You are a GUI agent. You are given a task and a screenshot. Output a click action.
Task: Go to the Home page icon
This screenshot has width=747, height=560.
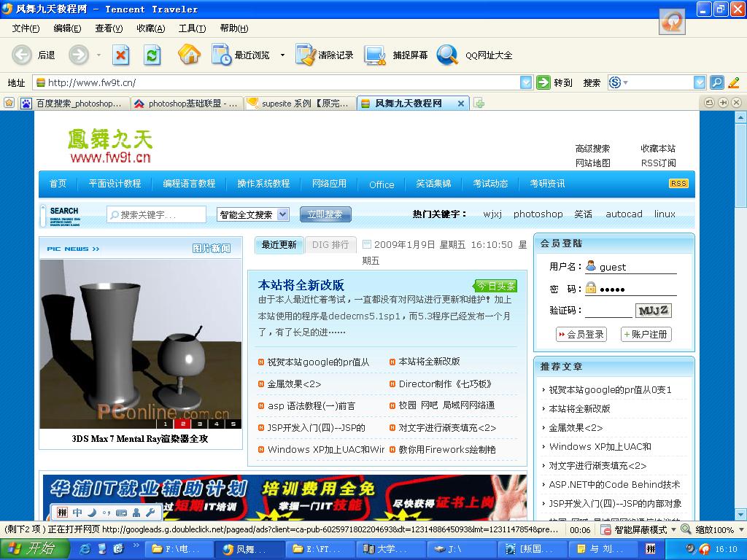click(x=189, y=55)
